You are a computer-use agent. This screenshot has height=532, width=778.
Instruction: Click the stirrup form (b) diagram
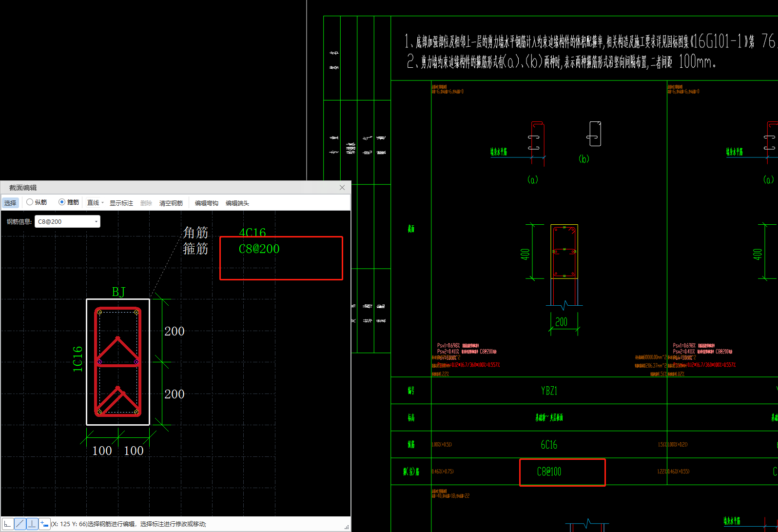coord(594,134)
